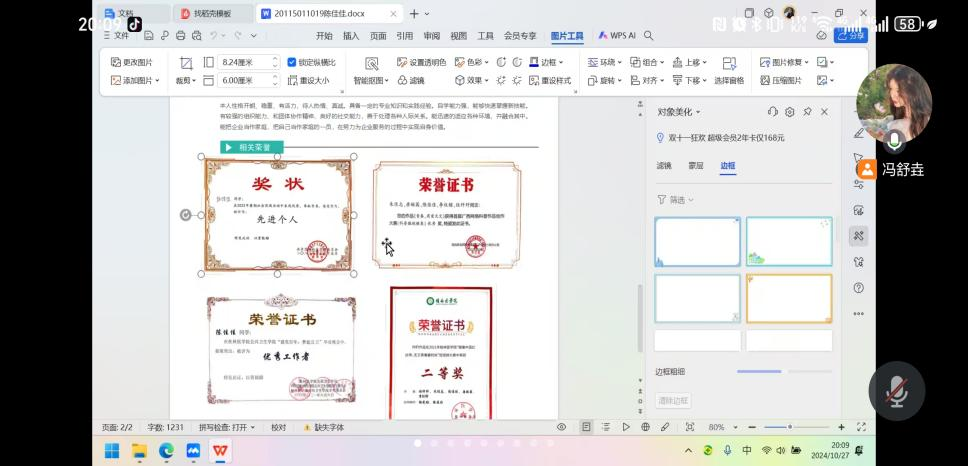Open the 环绕 text wrap dropdown
The height and width of the screenshot is (466, 968).
click(x=606, y=62)
